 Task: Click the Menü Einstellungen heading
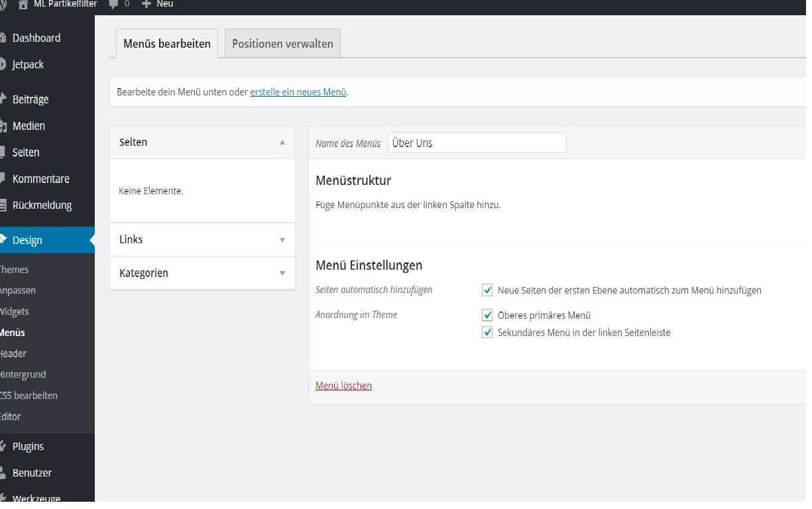point(369,266)
